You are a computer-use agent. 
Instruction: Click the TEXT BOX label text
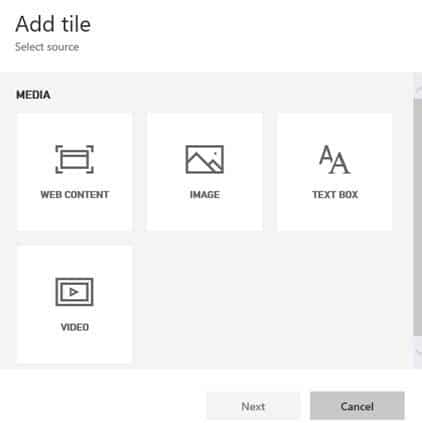335,195
